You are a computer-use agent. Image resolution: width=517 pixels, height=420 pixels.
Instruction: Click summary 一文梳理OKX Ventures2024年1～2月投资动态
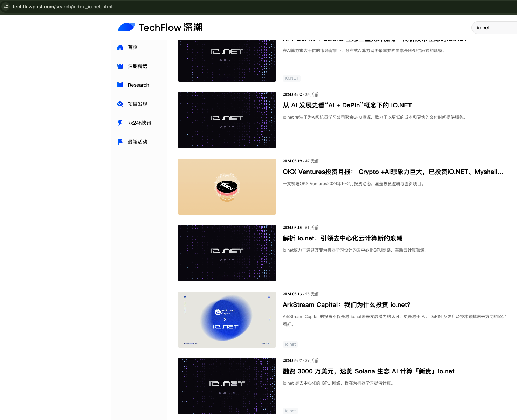(354, 184)
